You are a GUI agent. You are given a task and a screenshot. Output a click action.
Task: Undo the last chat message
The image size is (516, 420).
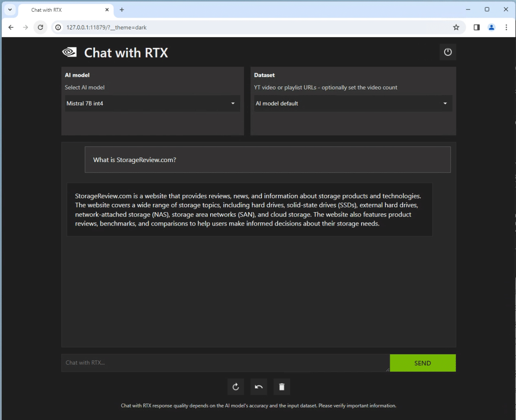click(259, 387)
